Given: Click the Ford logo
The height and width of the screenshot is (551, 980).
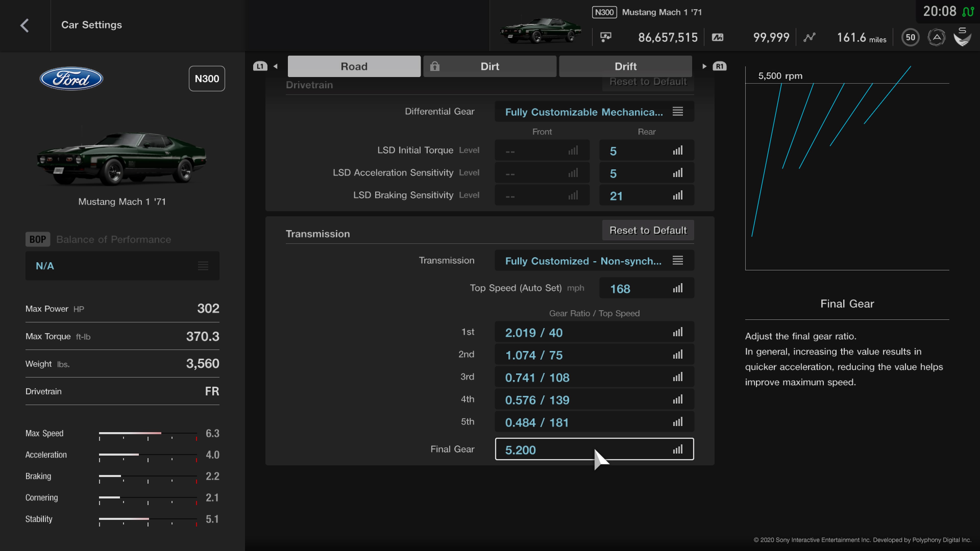Looking at the screenshot, I should click(x=71, y=79).
